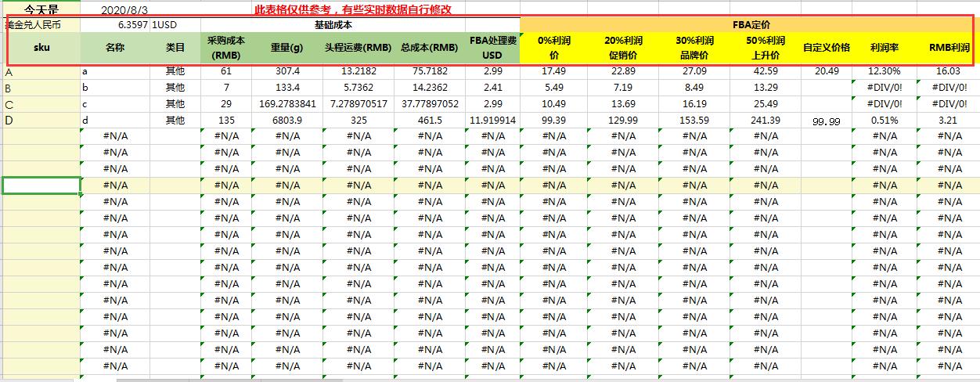
Task: Click weight cell 307.4
Action: point(286,71)
